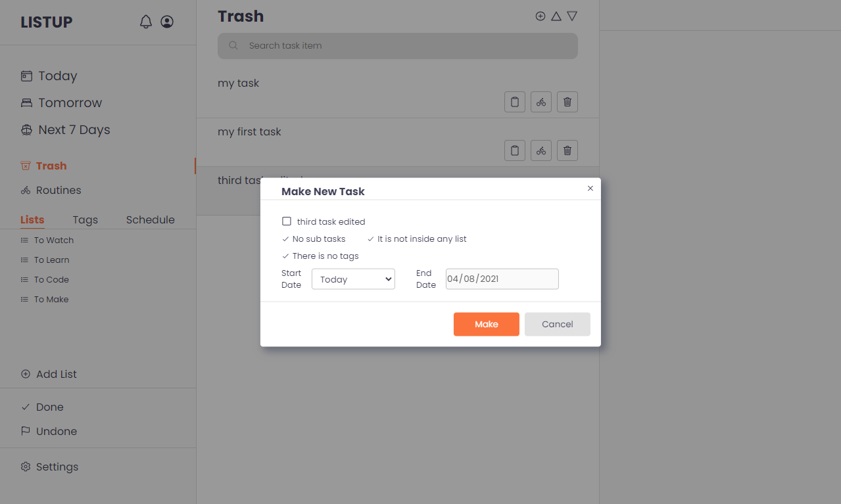Screen dimensions: 841x504
Task: Click the Make button
Action: 487,324
